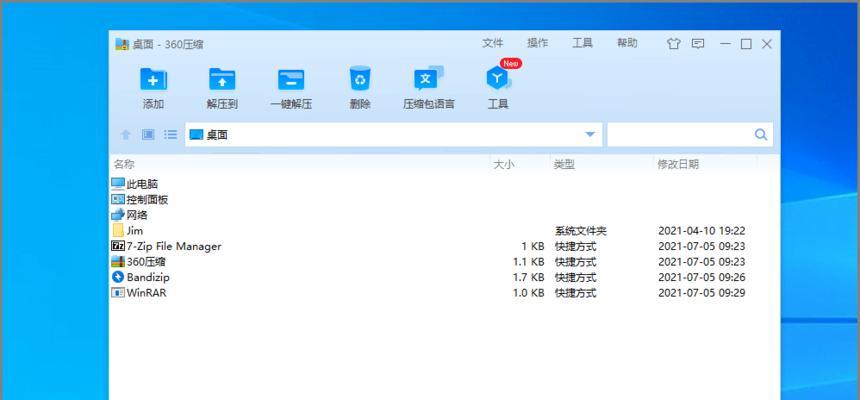Image resolution: width=860 pixels, height=400 pixels.
Task: Click the 解压到 (Extract to) icon
Action: 222,80
